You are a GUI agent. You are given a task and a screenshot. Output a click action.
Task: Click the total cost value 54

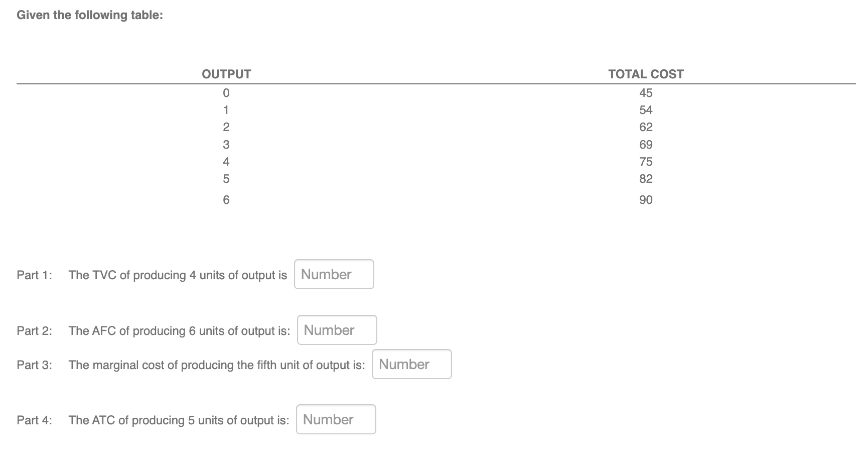pos(646,110)
